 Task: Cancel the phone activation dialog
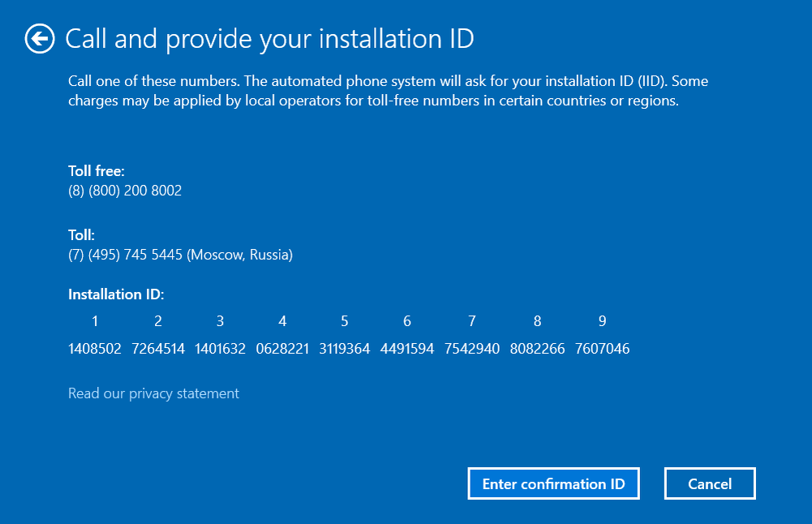[x=710, y=483]
